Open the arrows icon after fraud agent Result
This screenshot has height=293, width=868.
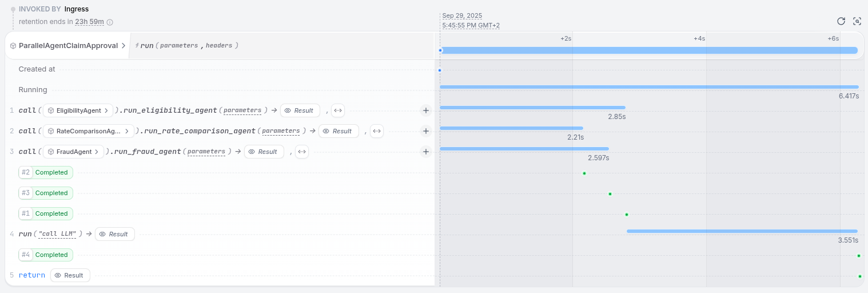point(302,152)
